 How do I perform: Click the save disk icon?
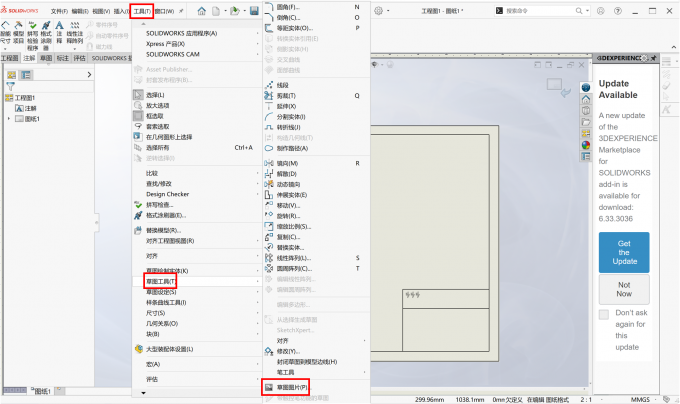pos(254,11)
